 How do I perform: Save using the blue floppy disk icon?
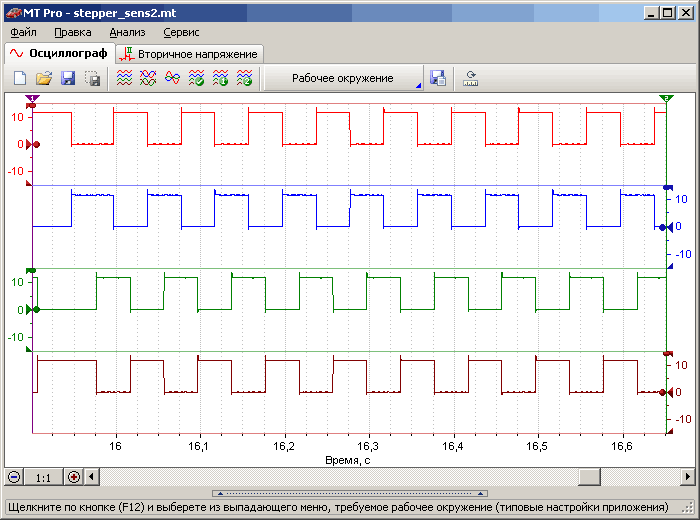68,78
